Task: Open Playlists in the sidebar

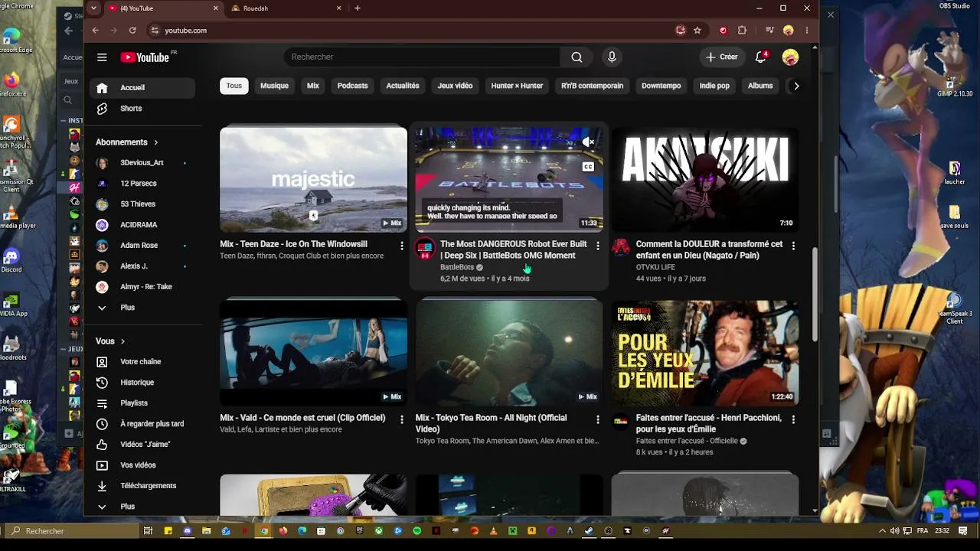Action: [x=143, y=403]
